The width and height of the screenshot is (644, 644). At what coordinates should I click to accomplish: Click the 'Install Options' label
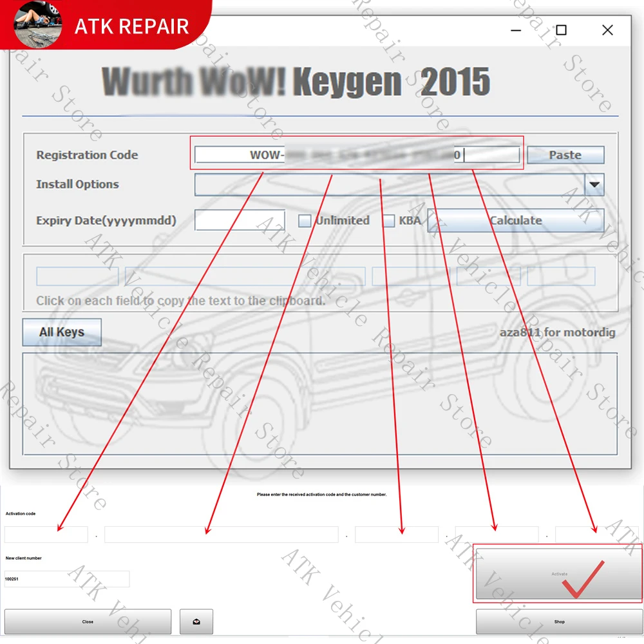(78, 184)
